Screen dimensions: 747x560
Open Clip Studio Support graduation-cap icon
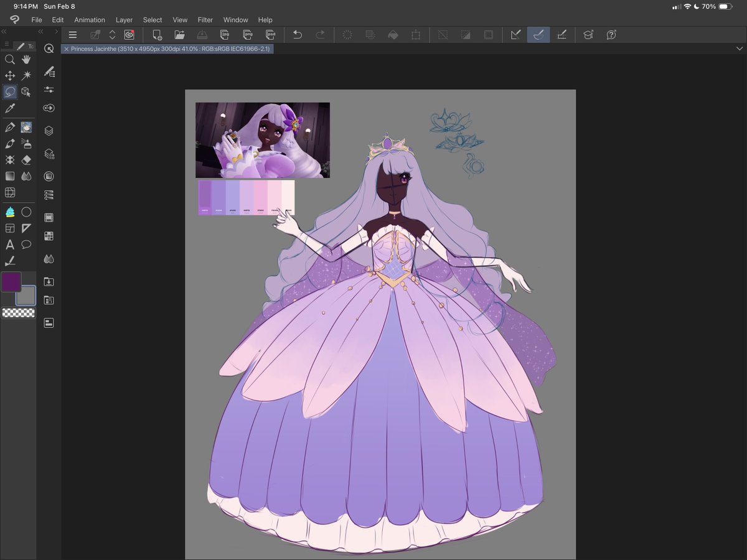point(588,35)
